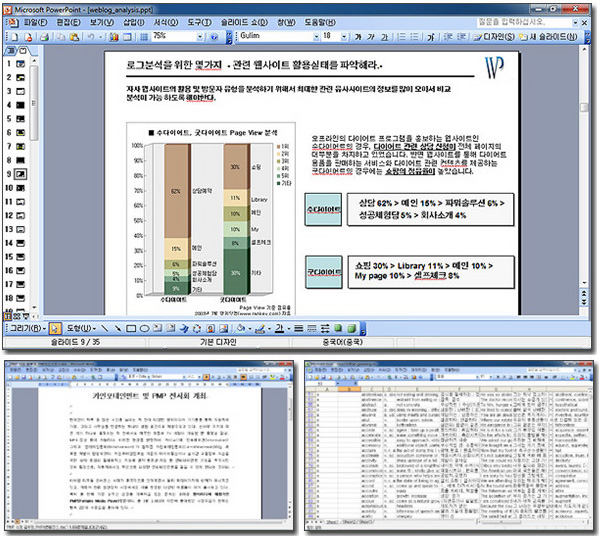Image resolution: width=600 pixels, height=540 pixels.
Task: Open the 파일(F) menu
Action: point(34,21)
